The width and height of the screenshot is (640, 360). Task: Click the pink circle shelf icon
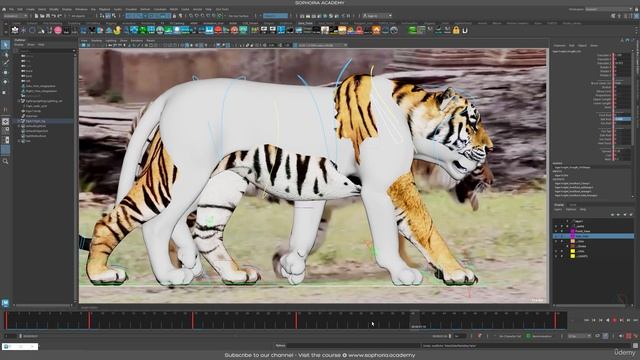coord(58,30)
